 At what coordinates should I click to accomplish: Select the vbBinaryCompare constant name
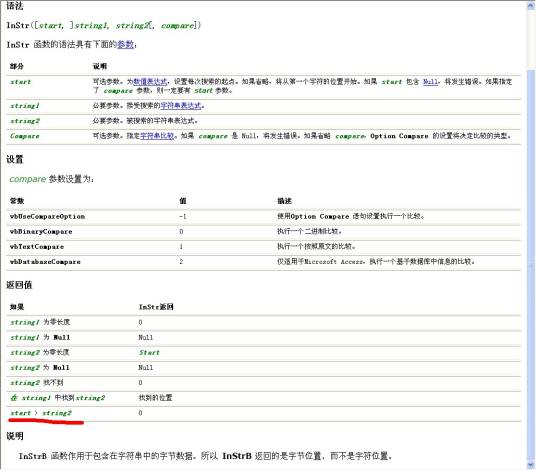coord(41,231)
